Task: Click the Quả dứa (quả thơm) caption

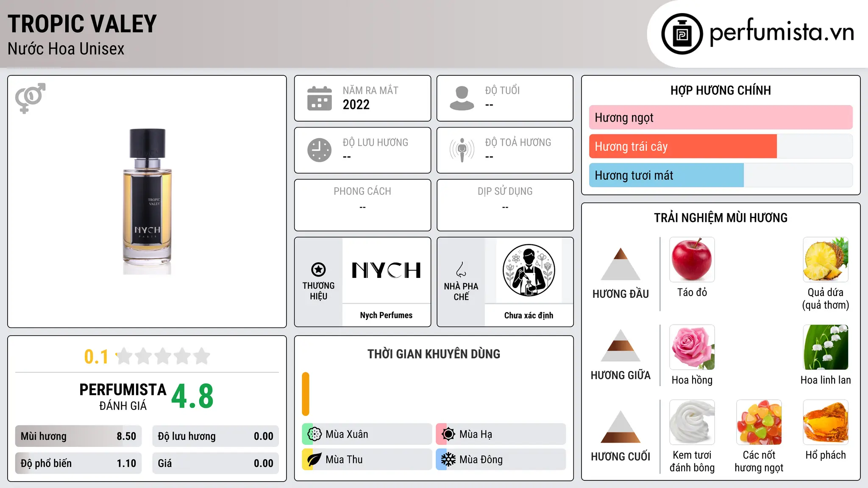Action: click(x=826, y=299)
